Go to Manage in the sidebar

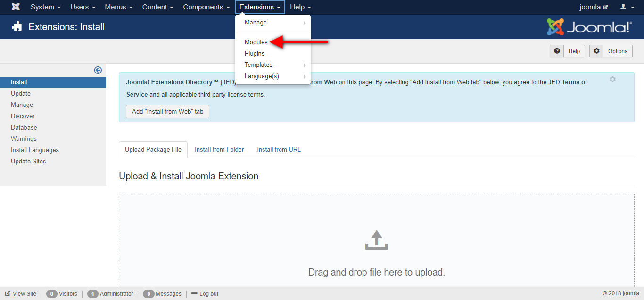(22, 105)
